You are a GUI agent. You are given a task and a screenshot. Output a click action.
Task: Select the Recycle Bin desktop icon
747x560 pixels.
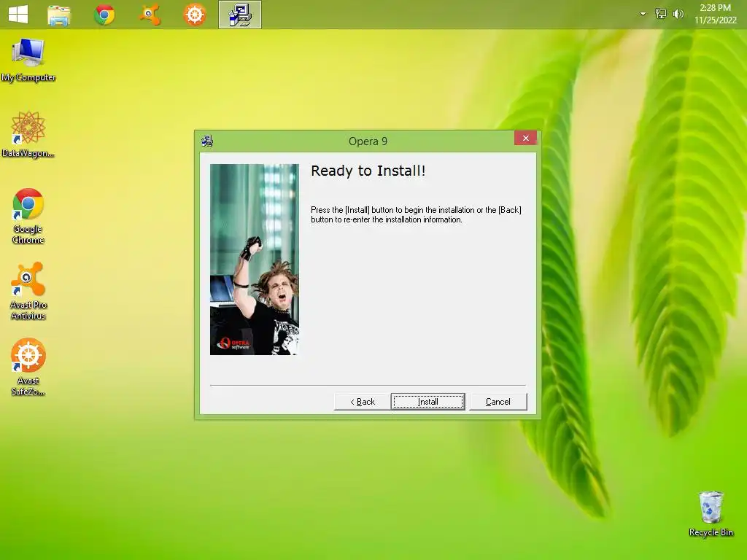click(711, 514)
